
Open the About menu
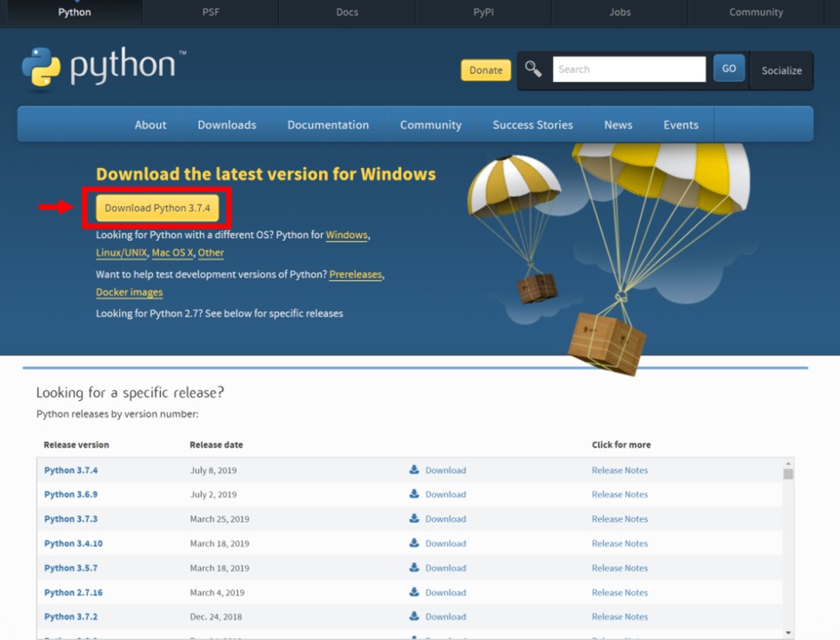[x=150, y=124]
